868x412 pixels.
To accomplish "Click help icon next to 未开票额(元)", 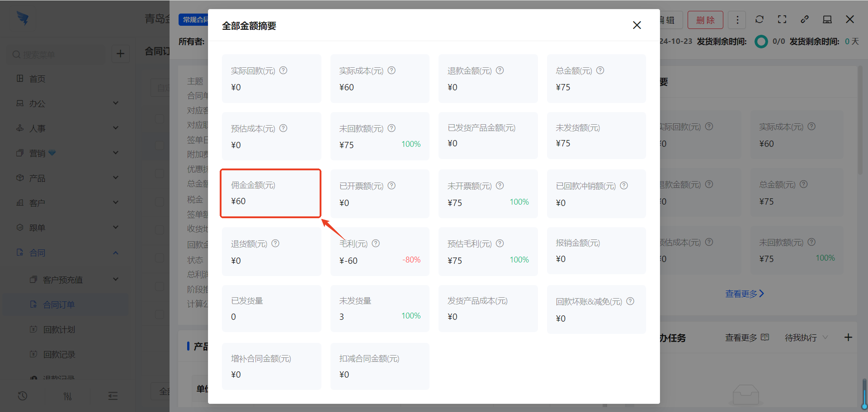I will point(500,186).
